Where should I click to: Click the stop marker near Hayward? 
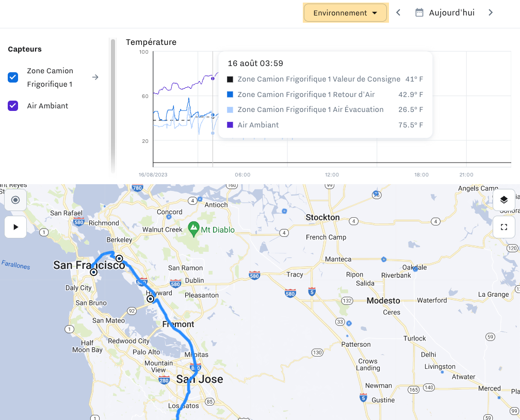click(x=151, y=299)
